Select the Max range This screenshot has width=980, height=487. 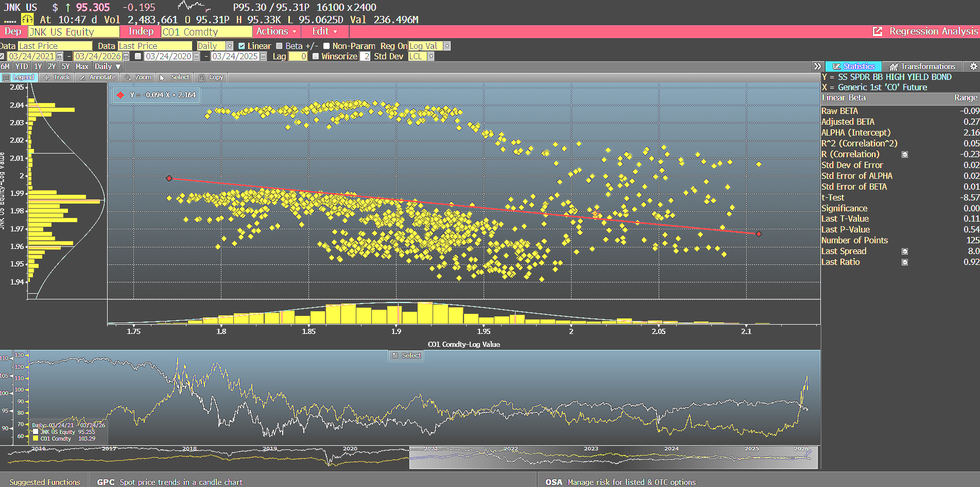pos(82,66)
